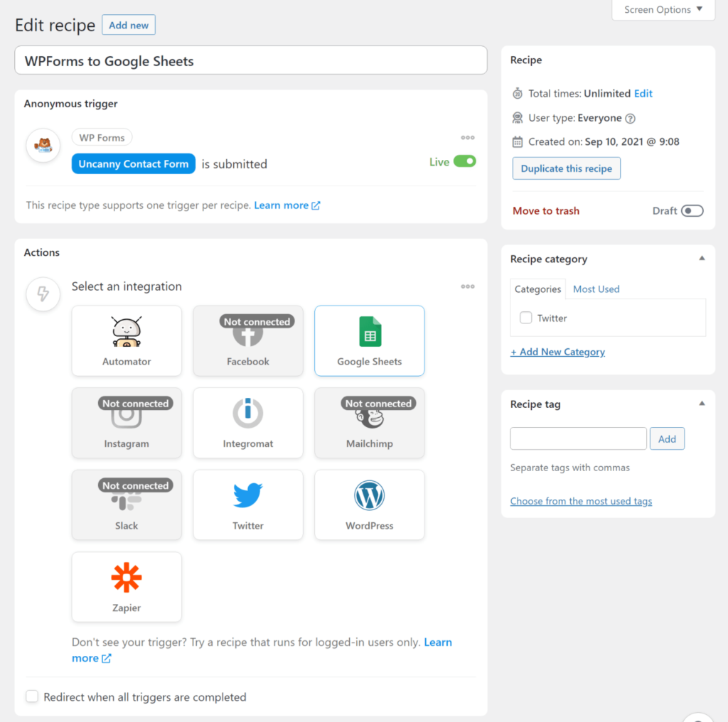Viewport: 728px width, 722px height.
Task: Click the 'Sep 10, 2021 @ 9:08' date
Action: (632, 142)
